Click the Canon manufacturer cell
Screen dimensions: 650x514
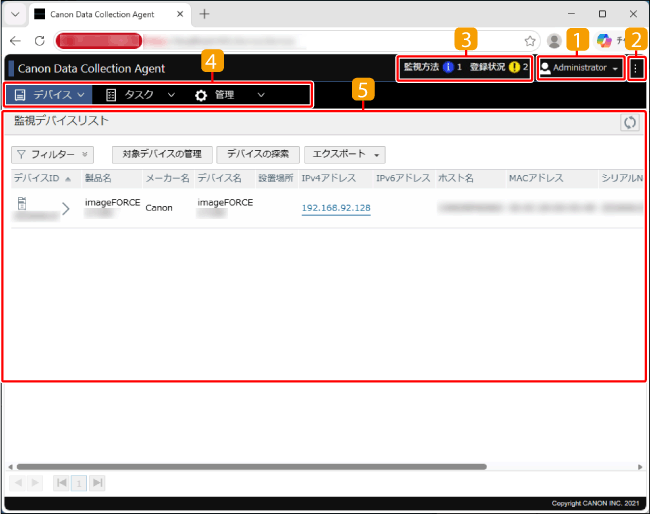click(159, 208)
